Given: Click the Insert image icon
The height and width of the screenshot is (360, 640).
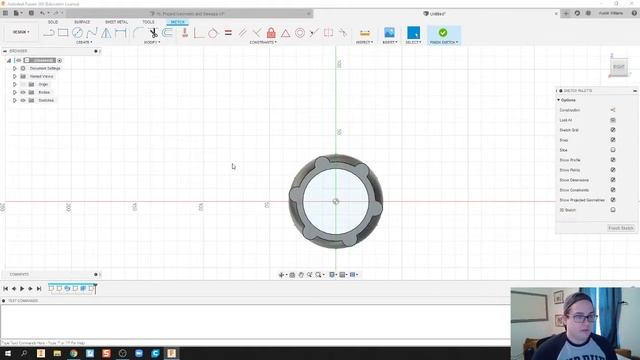Looking at the screenshot, I should 389,33.
